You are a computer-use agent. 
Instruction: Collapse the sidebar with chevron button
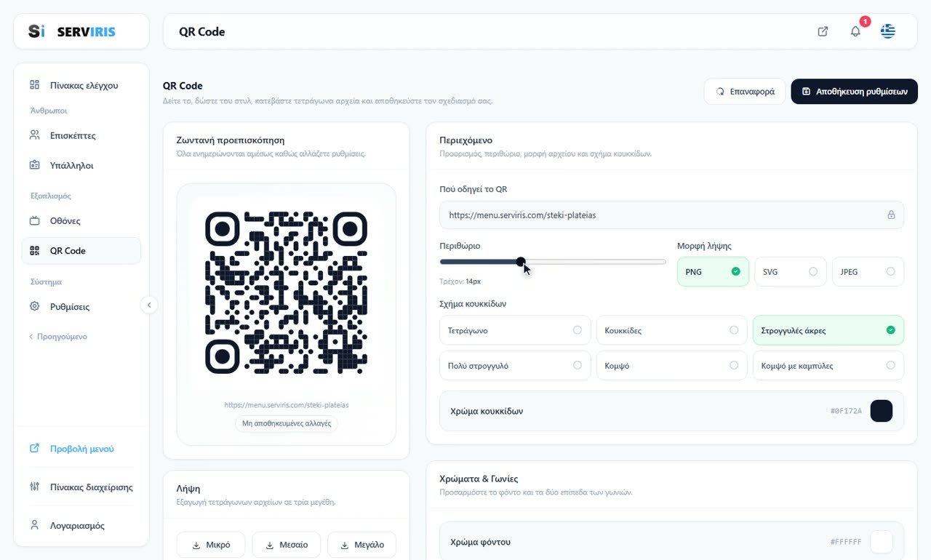coord(148,305)
